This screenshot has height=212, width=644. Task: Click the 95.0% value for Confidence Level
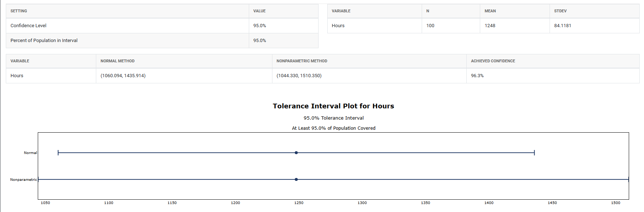[x=260, y=26]
